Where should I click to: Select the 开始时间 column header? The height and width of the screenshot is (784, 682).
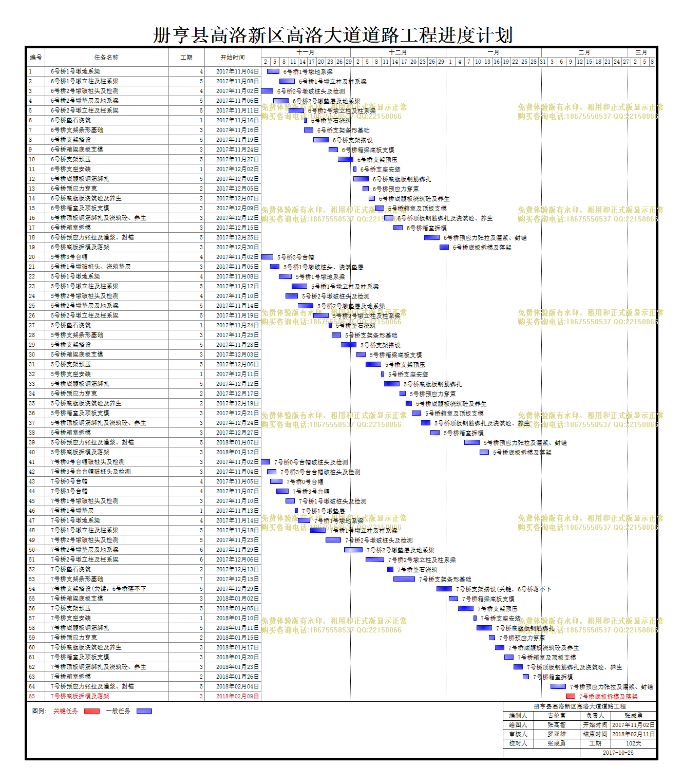pos(233,57)
